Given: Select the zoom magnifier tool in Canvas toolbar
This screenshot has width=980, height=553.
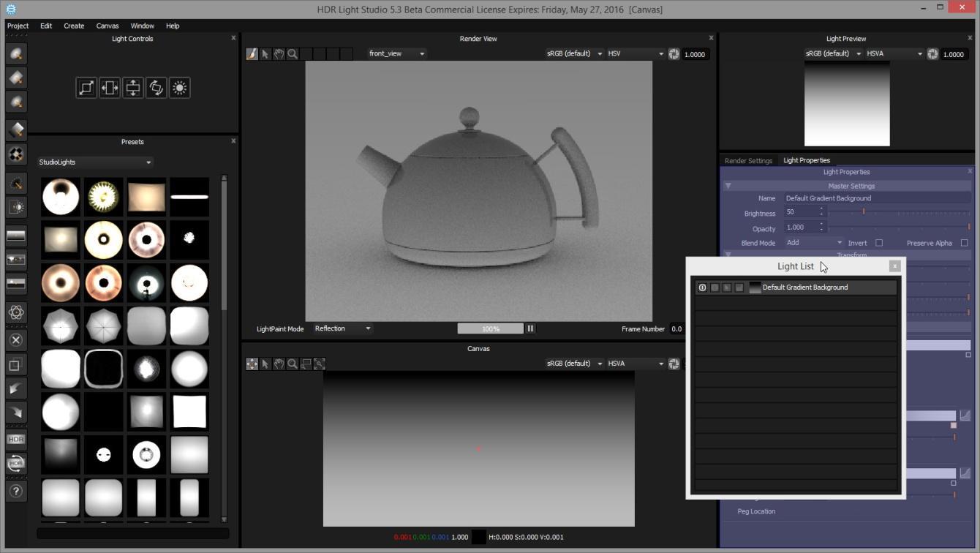Looking at the screenshot, I should [293, 364].
